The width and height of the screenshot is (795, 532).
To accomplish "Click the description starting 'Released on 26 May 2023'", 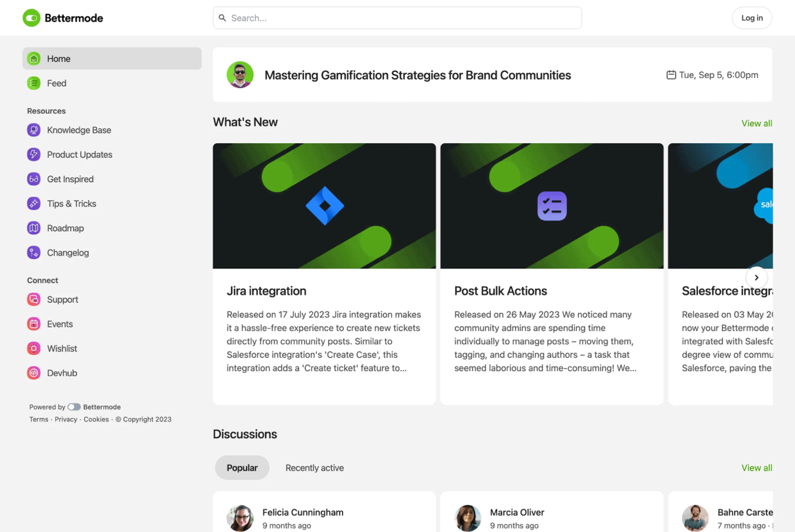I will (545, 341).
